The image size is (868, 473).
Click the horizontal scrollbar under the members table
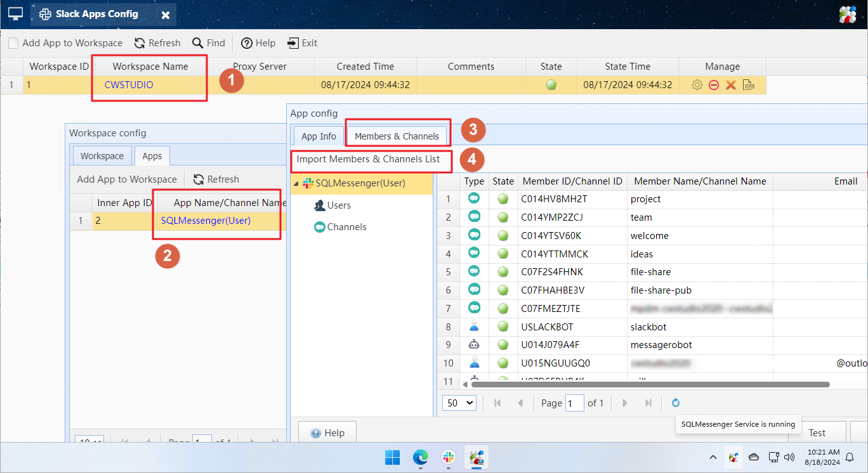tap(650, 384)
